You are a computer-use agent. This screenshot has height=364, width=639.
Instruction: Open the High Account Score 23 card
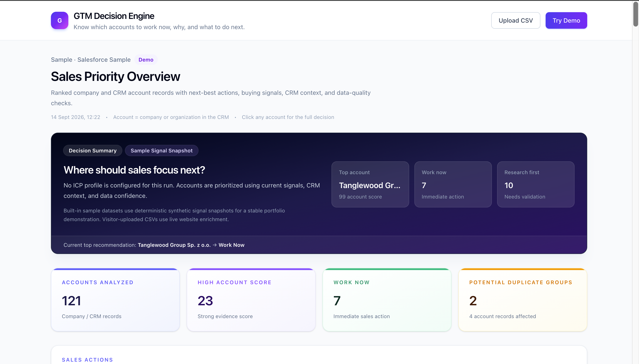point(251,300)
